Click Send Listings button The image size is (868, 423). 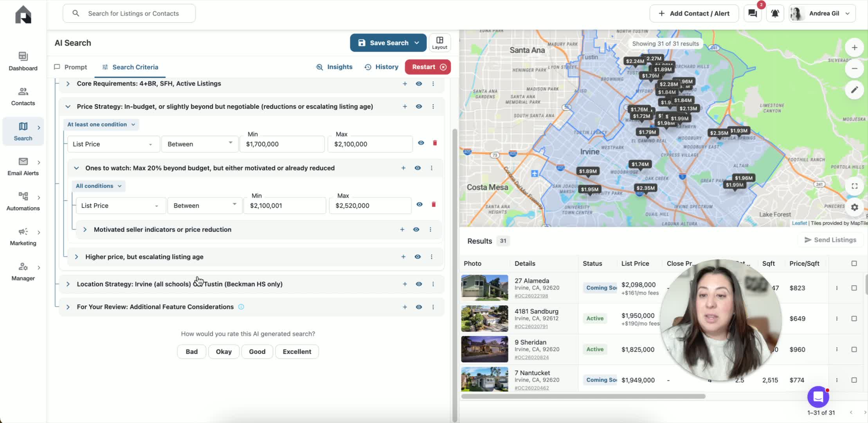point(830,240)
